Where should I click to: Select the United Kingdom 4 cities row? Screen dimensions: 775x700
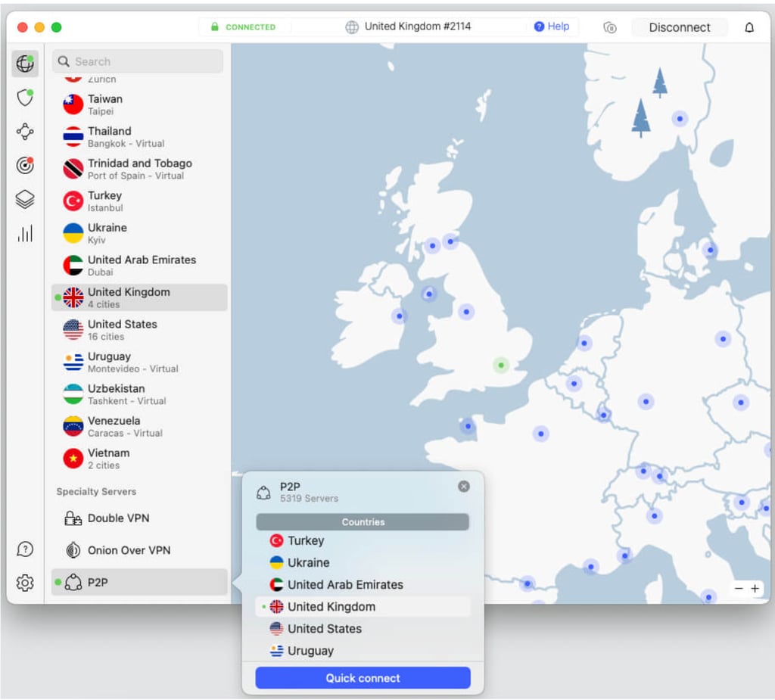139,297
